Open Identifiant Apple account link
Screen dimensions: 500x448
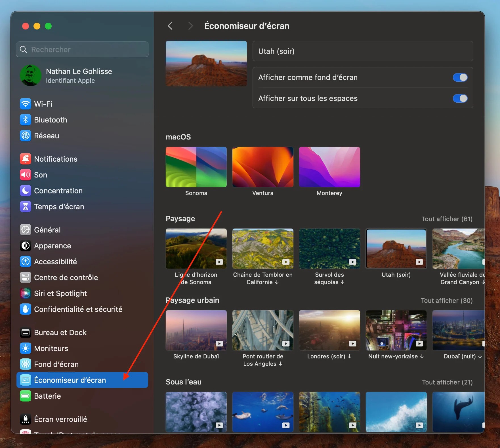[x=70, y=81]
